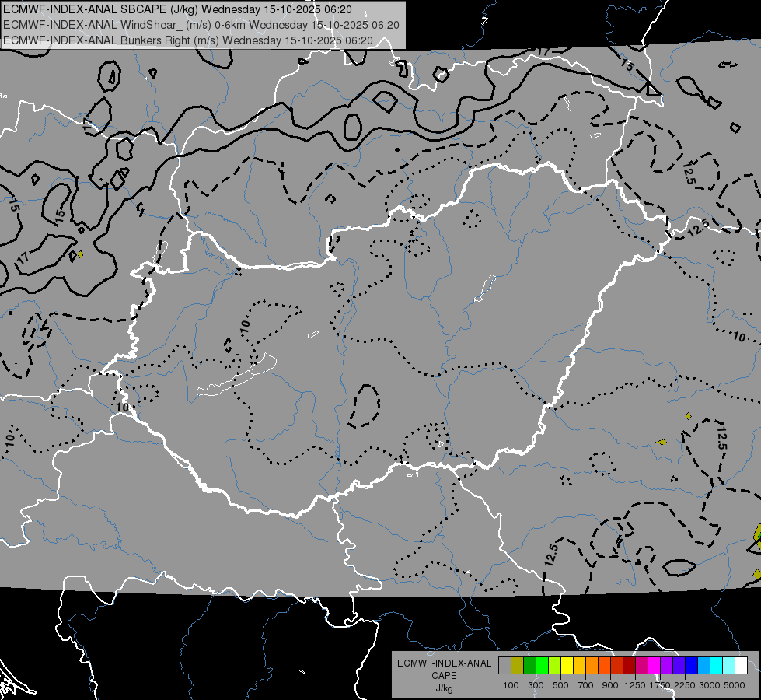Click the 300 tick label in the legend
761x700 pixels.
coord(536,685)
